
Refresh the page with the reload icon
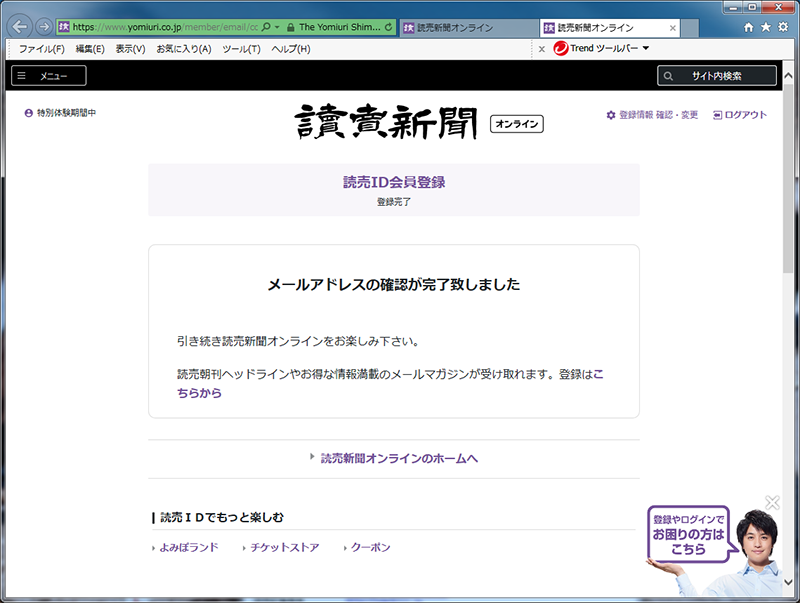click(x=389, y=27)
